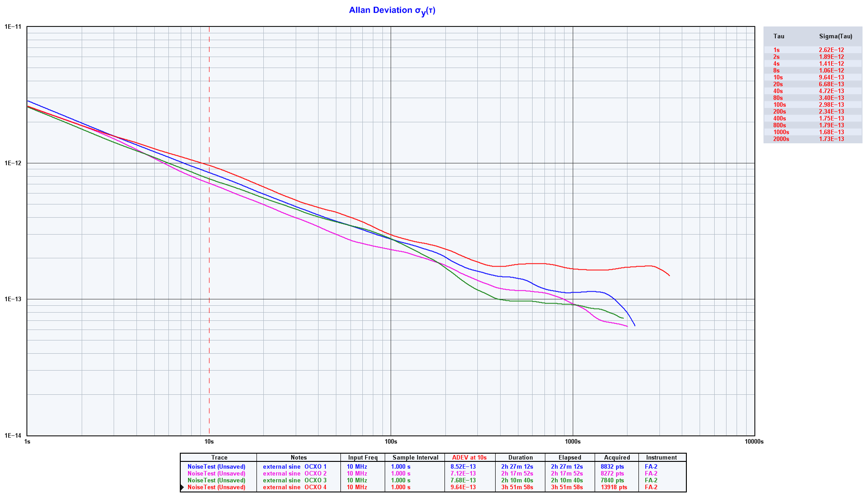Click the 2000s row value 1.73E-13
The height and width of the screenshot is (497, 868).
[x=831, y=139]
